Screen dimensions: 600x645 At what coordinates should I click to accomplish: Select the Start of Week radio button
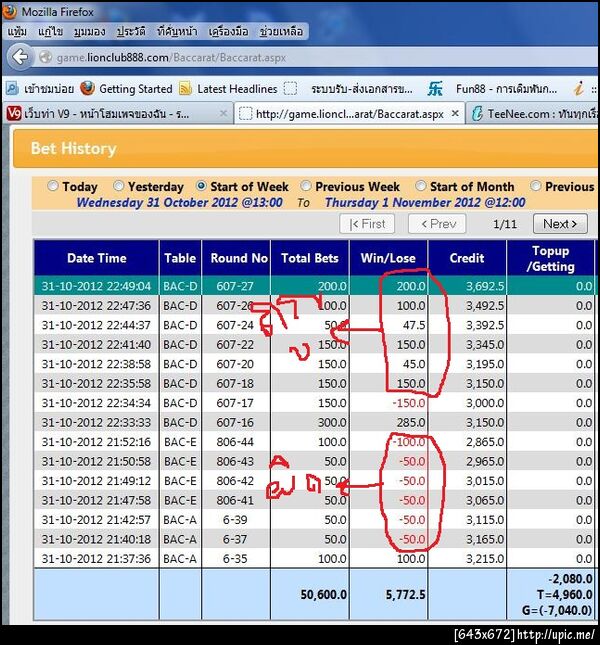(201, 186)
